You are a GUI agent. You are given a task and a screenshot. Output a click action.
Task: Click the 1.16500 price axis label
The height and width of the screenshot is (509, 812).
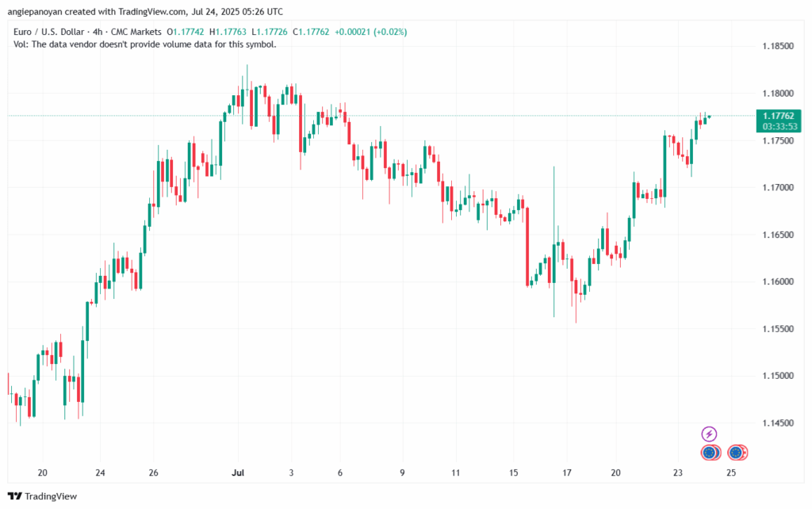click(778, 235)
